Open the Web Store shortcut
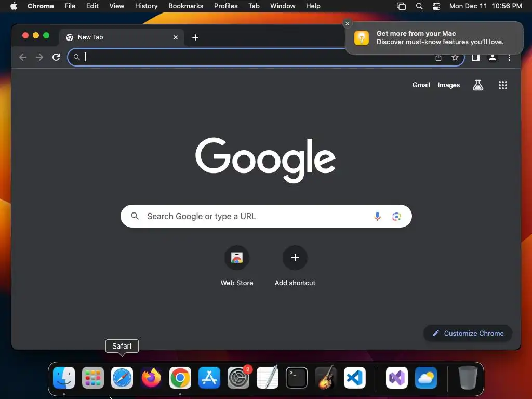Screen dimensions: 532x399 click(237, 266)
